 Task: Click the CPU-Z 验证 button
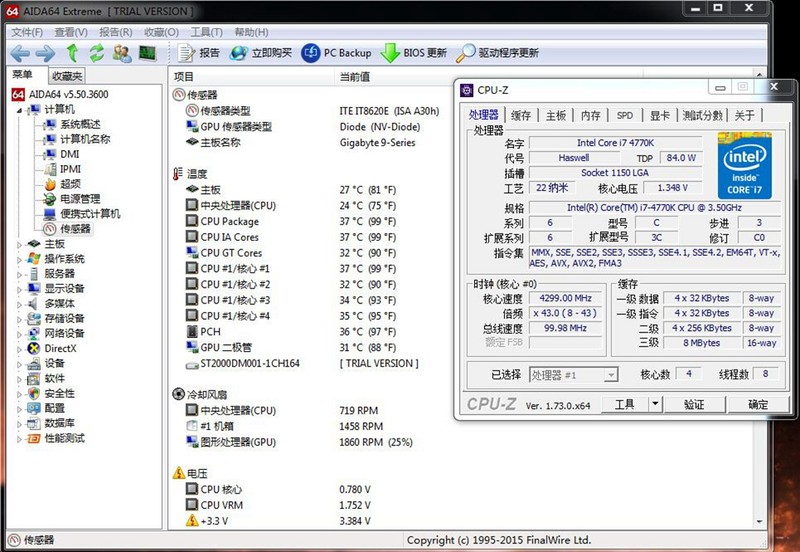click(x=694, y=405)
